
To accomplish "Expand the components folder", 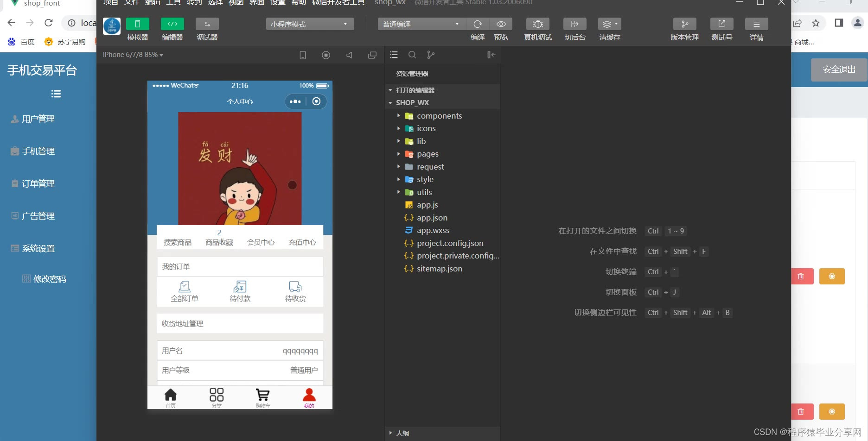I will click(442, 116).
